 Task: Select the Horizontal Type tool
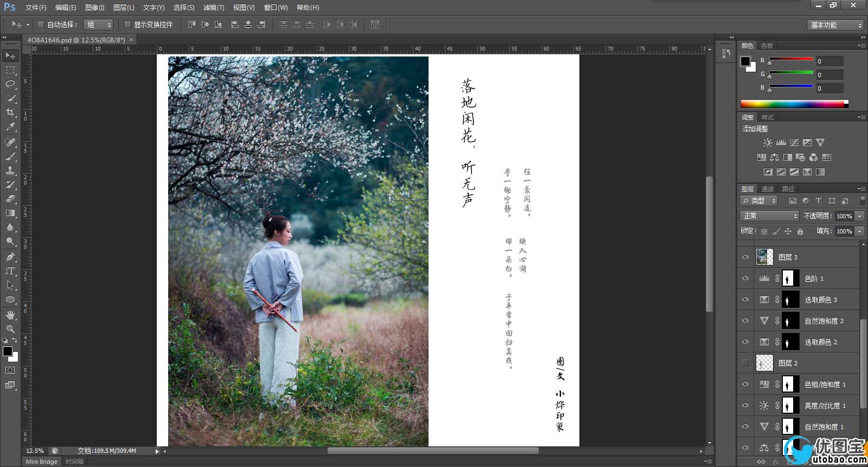tap(10, 271)
